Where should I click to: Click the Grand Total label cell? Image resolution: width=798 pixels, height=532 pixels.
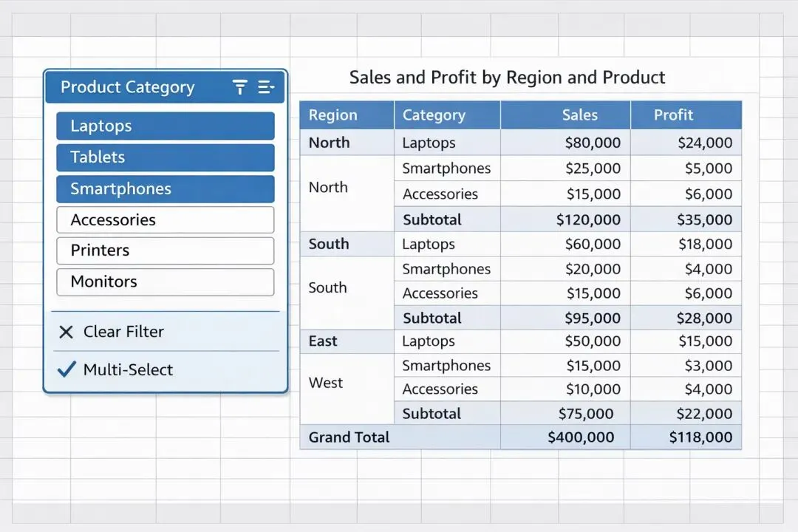[x=400, y=437]
